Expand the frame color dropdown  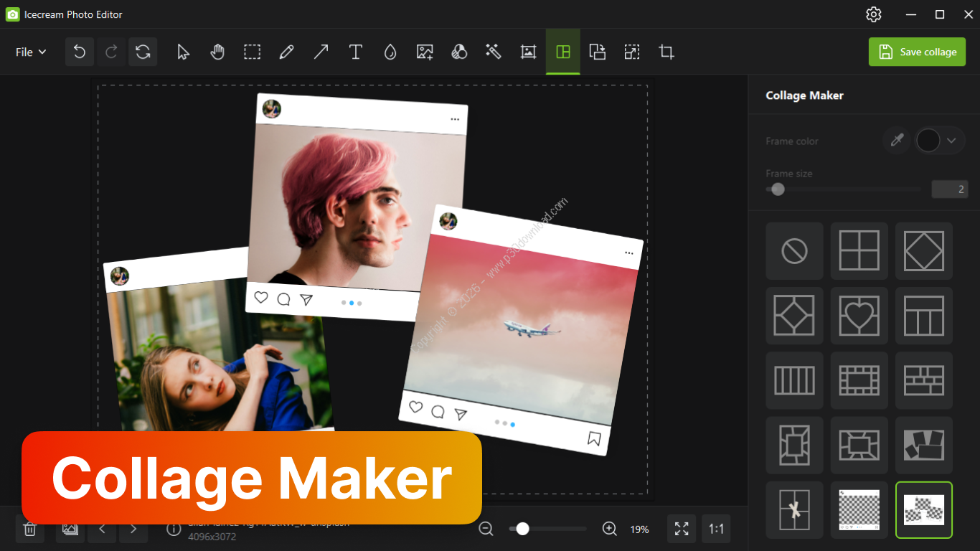[x=951, y=141]
